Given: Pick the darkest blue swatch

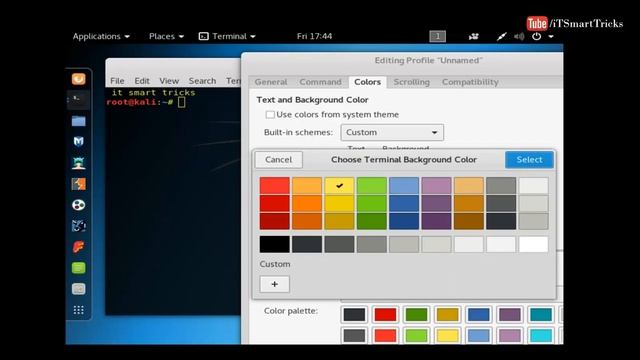Looking at the screenshot, I should pos(404,221).
